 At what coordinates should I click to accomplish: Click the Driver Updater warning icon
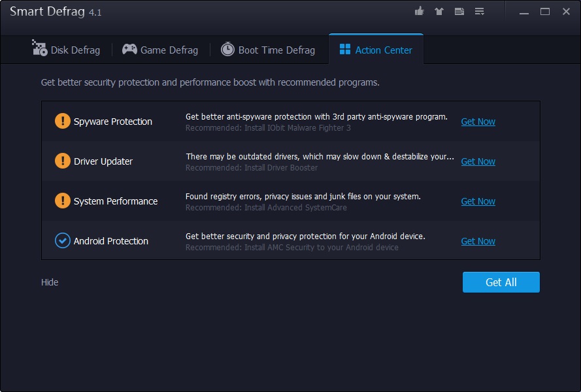(x=62, y=161)
